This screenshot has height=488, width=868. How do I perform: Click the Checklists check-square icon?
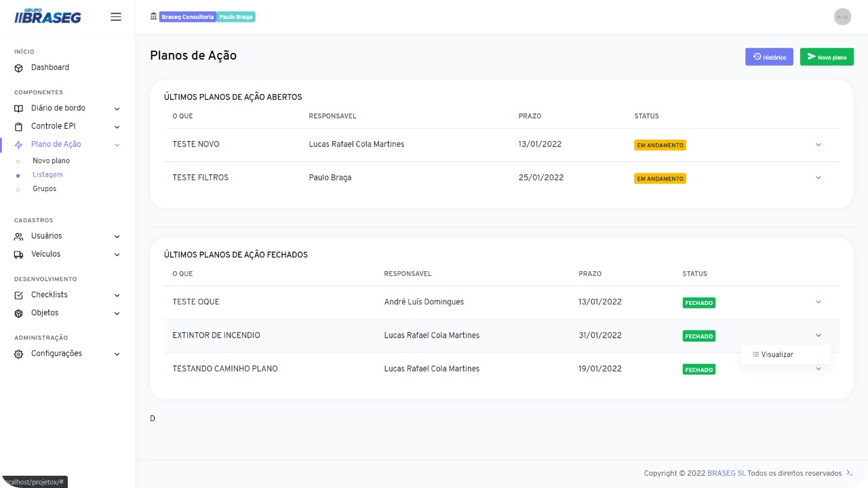click(18, 296)
